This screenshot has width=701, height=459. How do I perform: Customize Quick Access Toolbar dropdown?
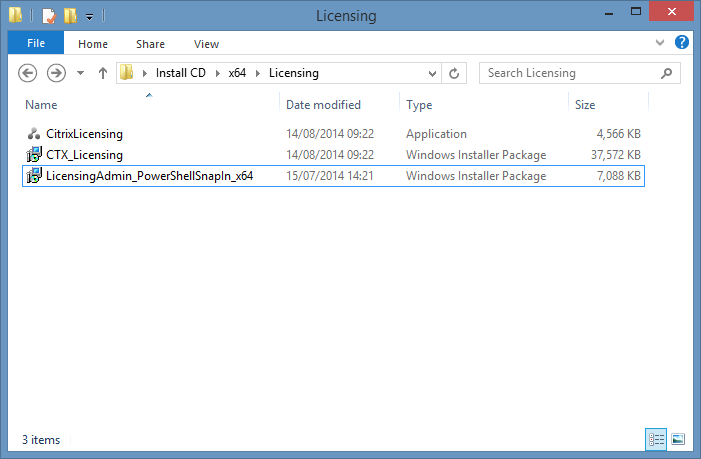tap(89, 17)
